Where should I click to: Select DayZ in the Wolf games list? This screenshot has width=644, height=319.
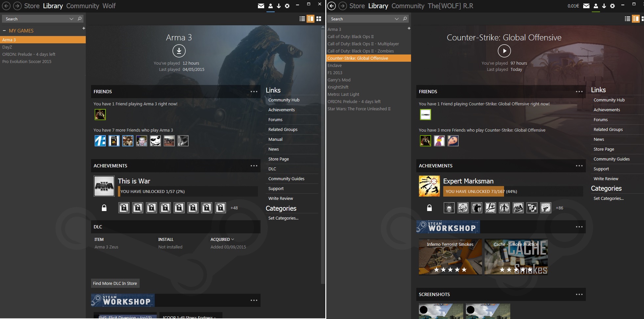pyautogui.click(x=43, y=47)
